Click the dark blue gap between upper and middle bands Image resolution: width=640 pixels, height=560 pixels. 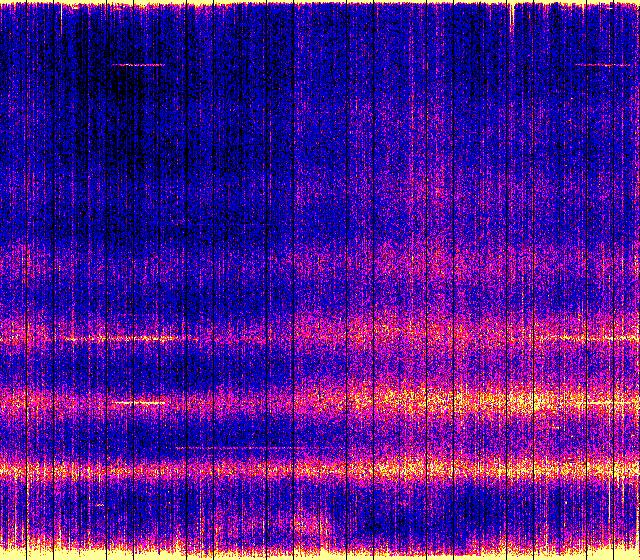tap(200, 368)
